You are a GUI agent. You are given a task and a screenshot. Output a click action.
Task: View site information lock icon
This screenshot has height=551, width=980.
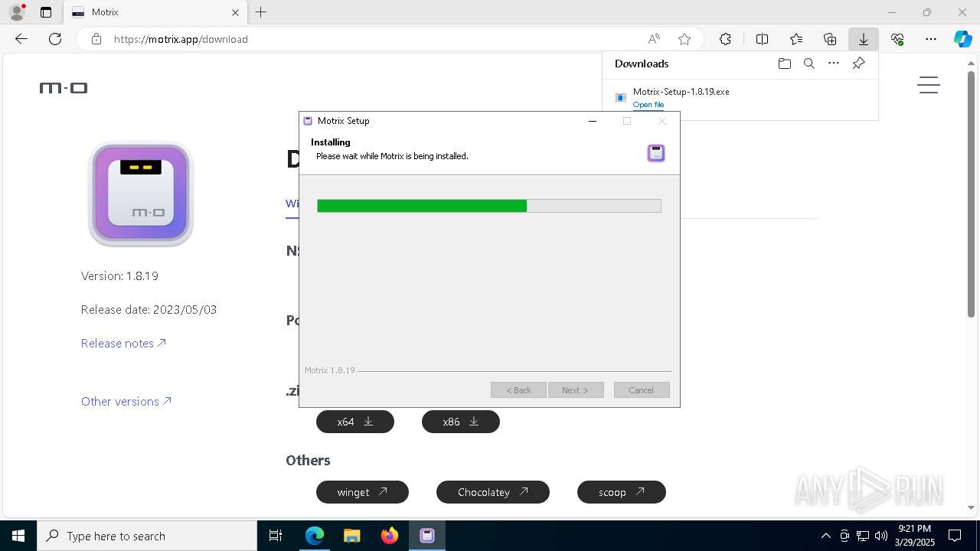tap(96, 39)
